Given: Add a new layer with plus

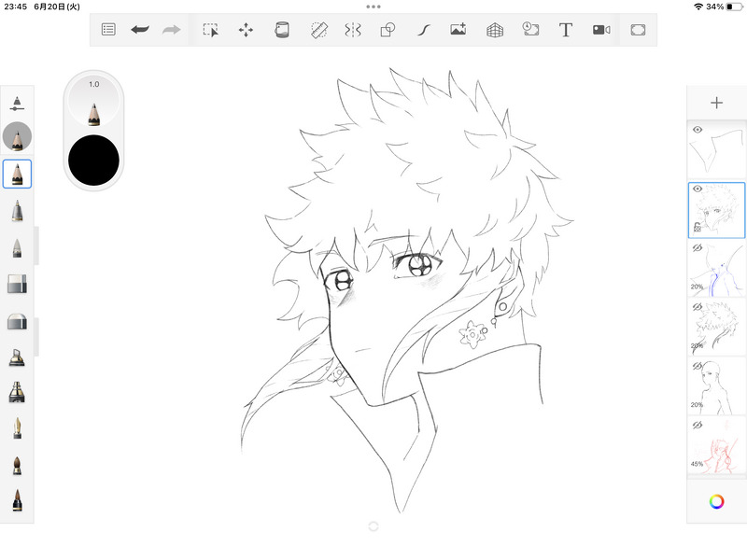Looking at the screenshot, I should (716, 103).
